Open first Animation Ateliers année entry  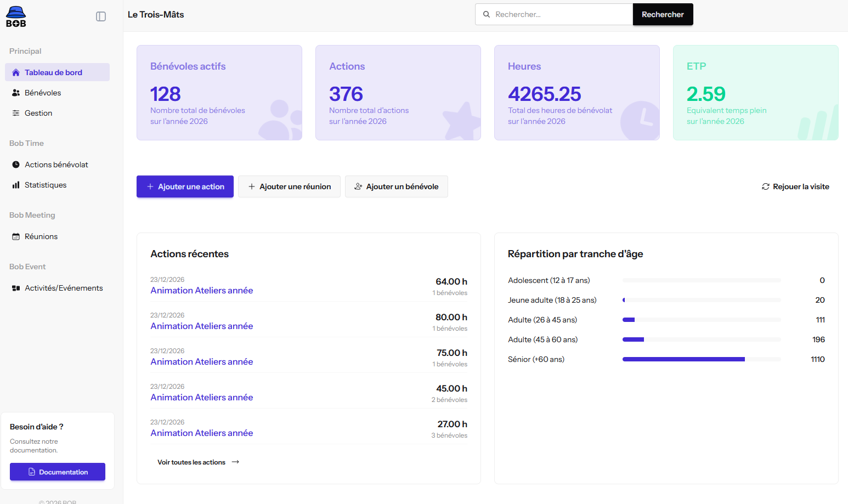click(202, 291)
